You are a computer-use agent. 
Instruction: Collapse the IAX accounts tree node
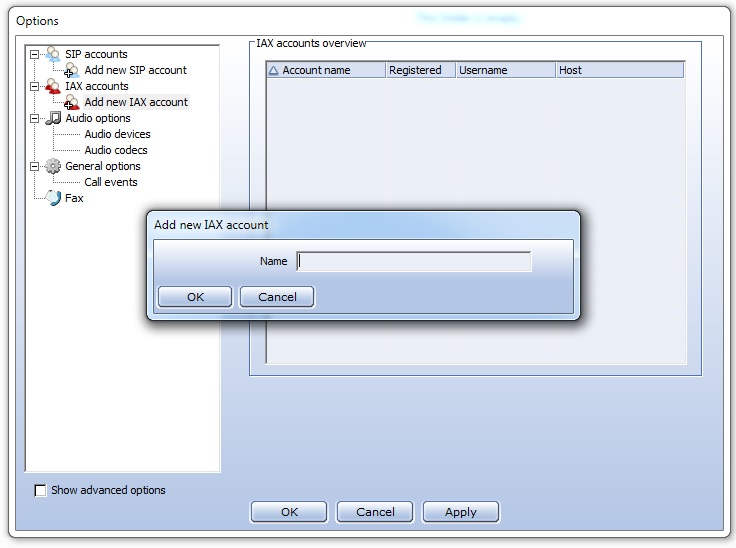coord(35,86)
